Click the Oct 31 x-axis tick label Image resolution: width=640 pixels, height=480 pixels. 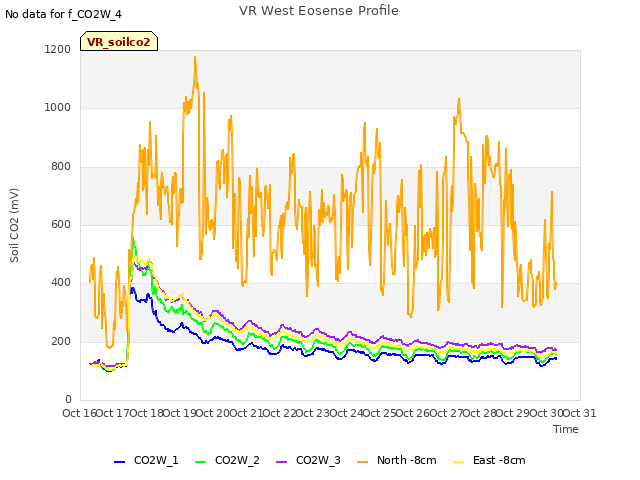point(580,413)
